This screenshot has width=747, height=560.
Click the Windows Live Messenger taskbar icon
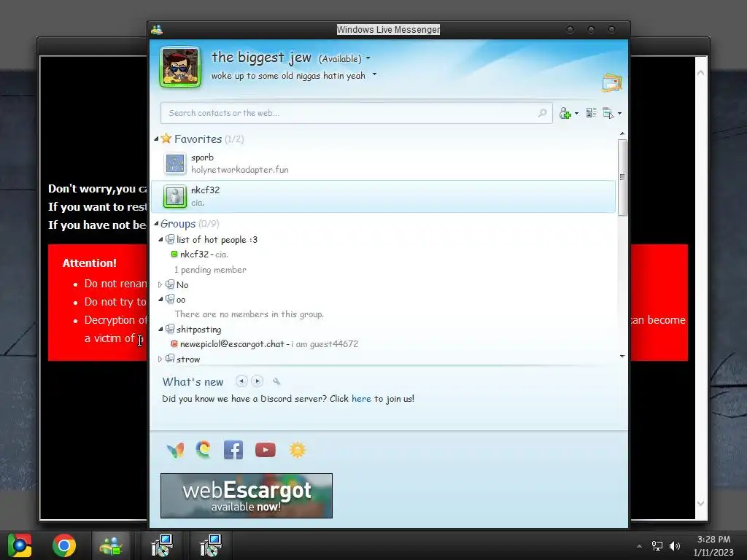pyautogui.click(x=111, y=545)
